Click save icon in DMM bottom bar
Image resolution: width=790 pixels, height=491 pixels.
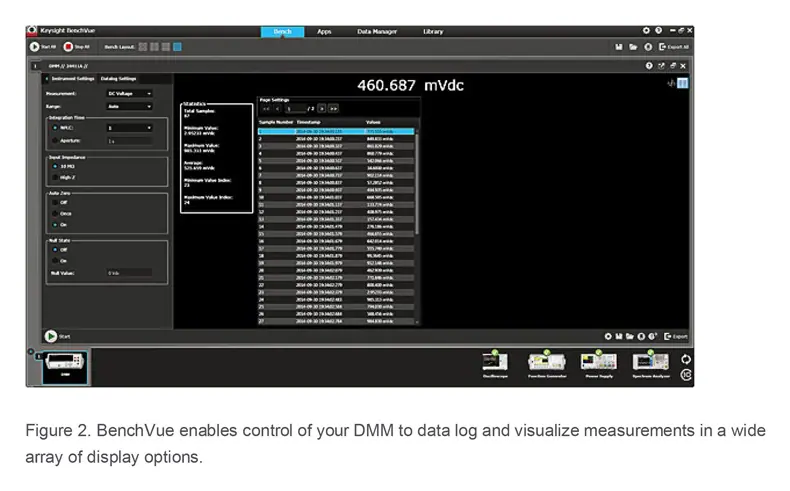tap(619, 336)
